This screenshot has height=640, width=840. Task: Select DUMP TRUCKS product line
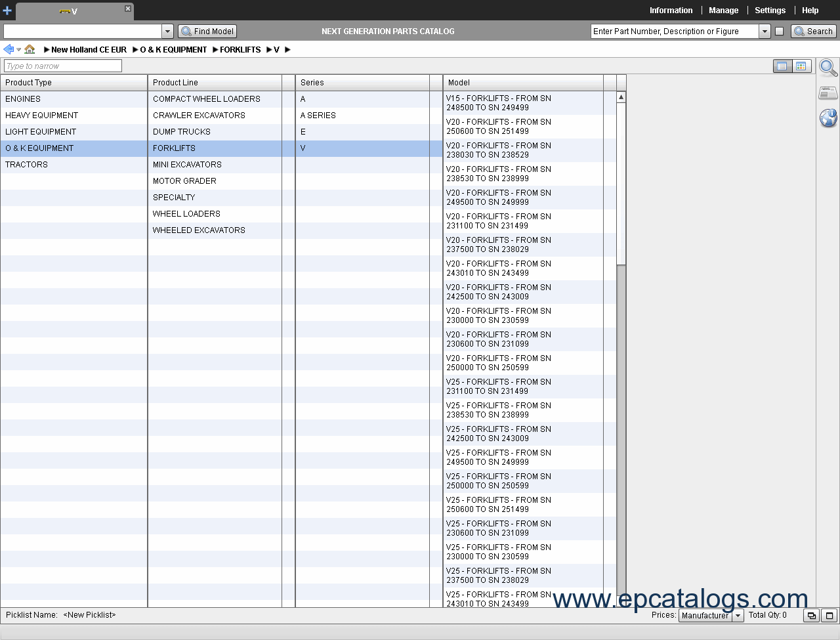coord(215,132)
